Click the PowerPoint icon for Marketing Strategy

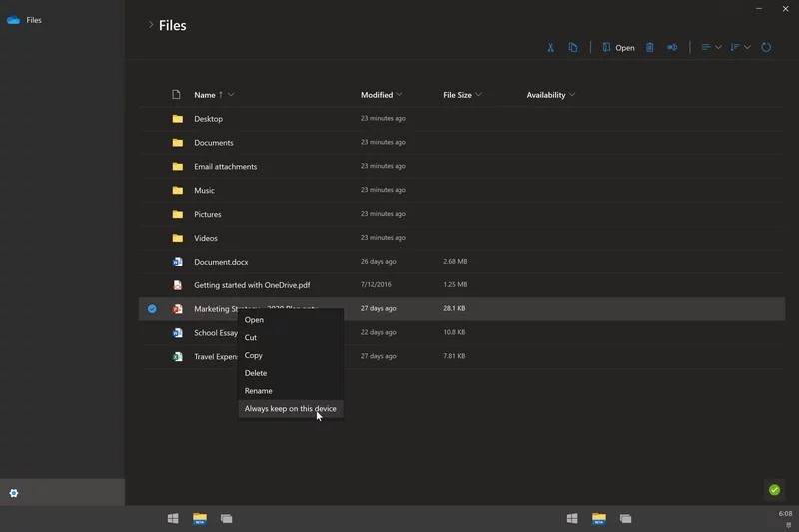click(178, 309)
